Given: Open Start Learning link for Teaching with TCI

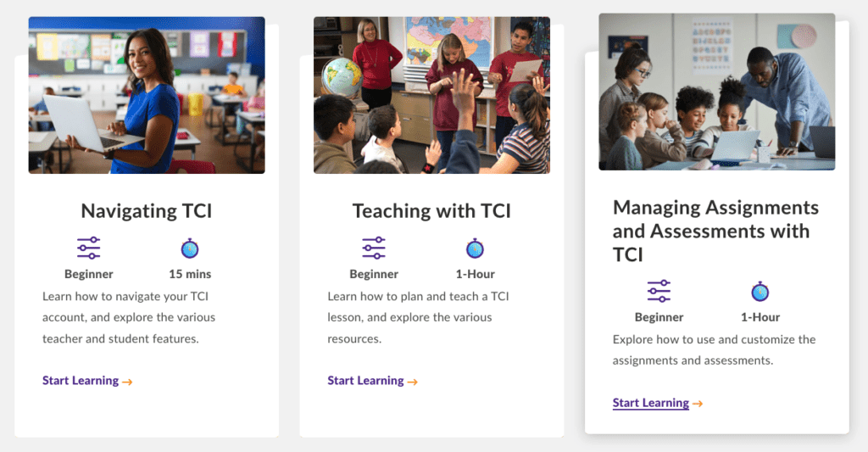Looking at the screenshot, I should 365,381.
